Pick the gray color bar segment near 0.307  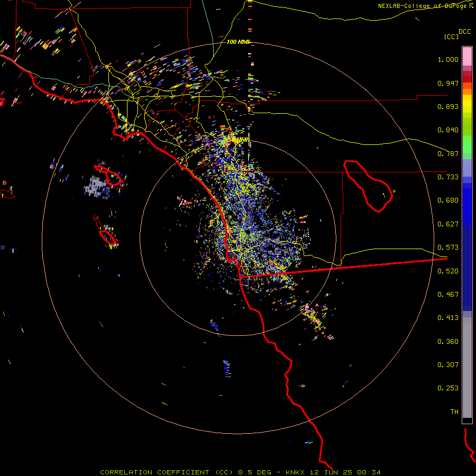[467, 368]
